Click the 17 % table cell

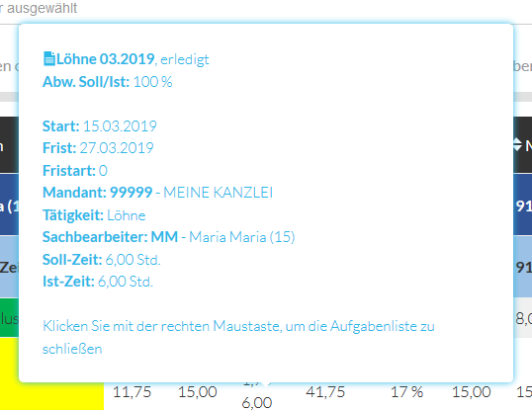tap(406, 392)
